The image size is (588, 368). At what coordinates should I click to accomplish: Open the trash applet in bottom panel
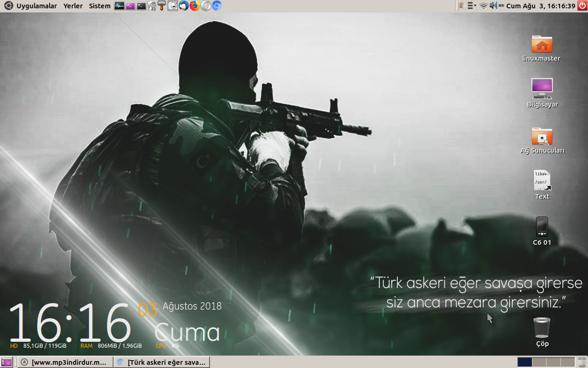[582, 362]
